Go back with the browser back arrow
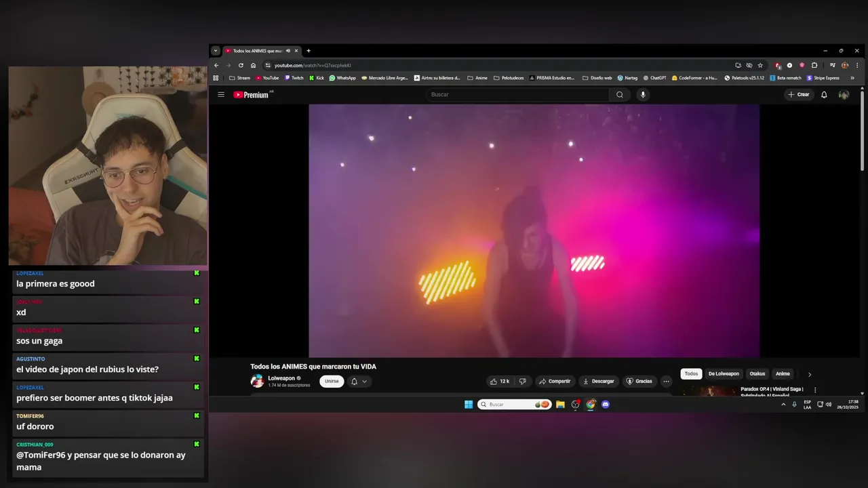The image size is (868, 488). 216,65
